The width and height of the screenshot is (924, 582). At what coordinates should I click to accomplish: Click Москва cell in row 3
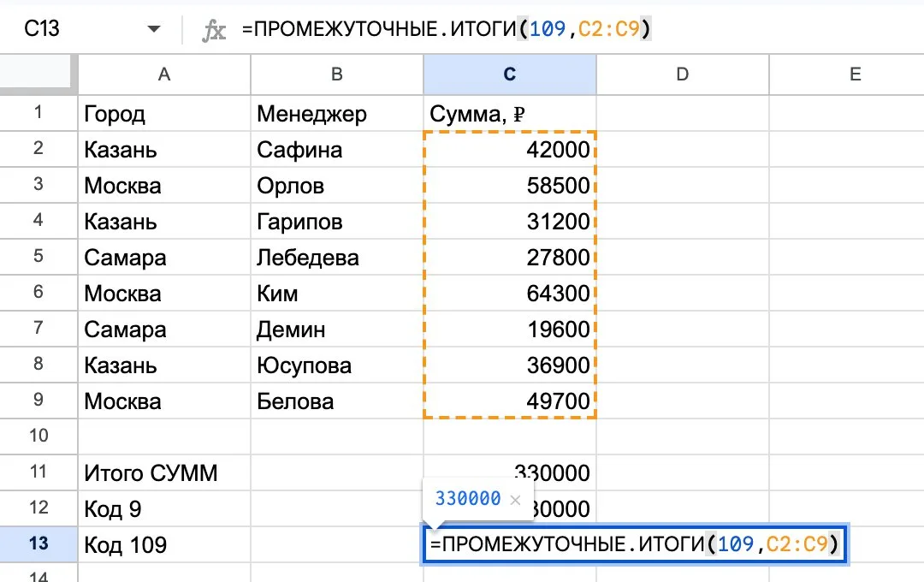point(164,185)
